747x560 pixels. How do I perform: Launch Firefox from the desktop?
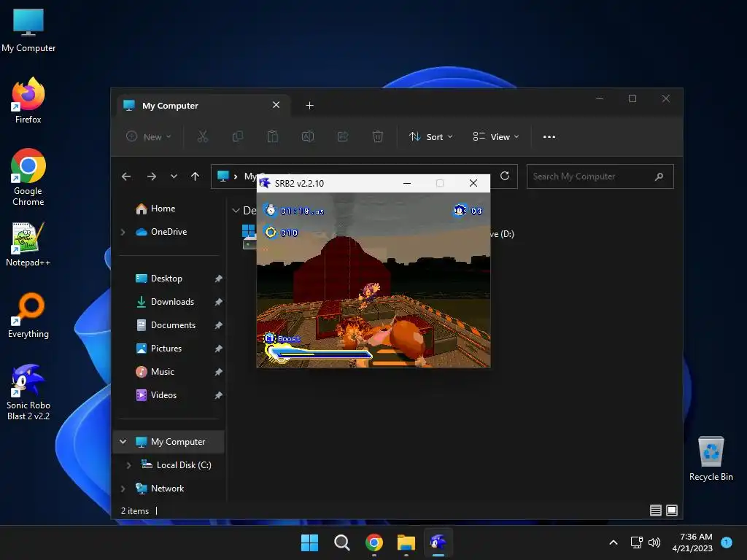pyautogui.click(x=28, y=101)
